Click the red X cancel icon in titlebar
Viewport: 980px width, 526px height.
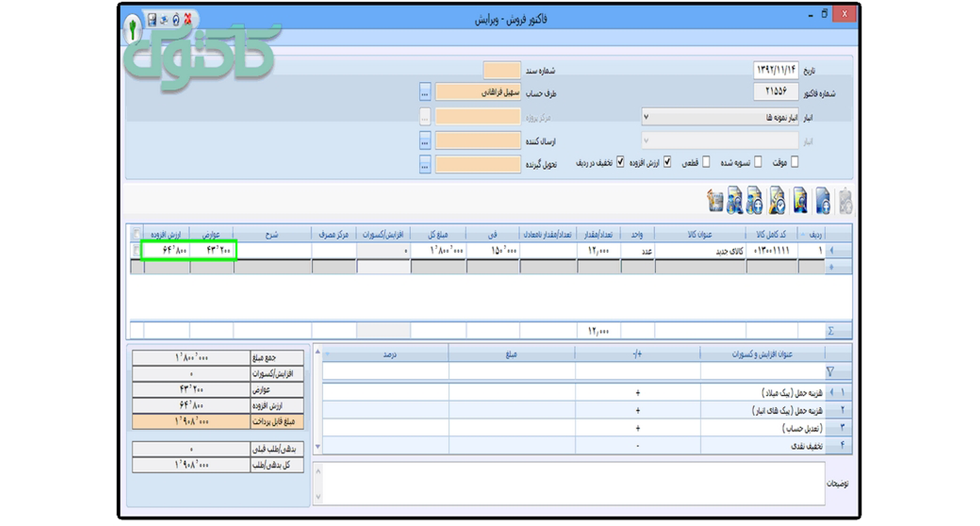(188, 18)
